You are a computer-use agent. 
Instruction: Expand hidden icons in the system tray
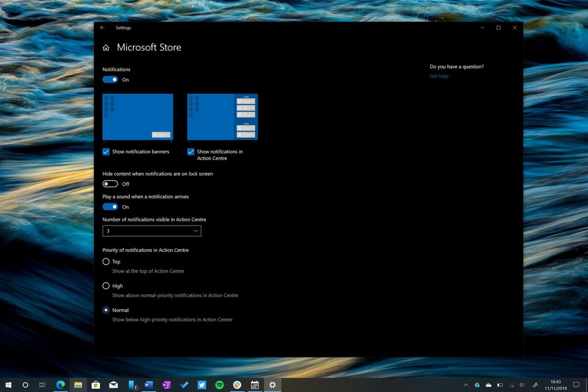[465, 385]
